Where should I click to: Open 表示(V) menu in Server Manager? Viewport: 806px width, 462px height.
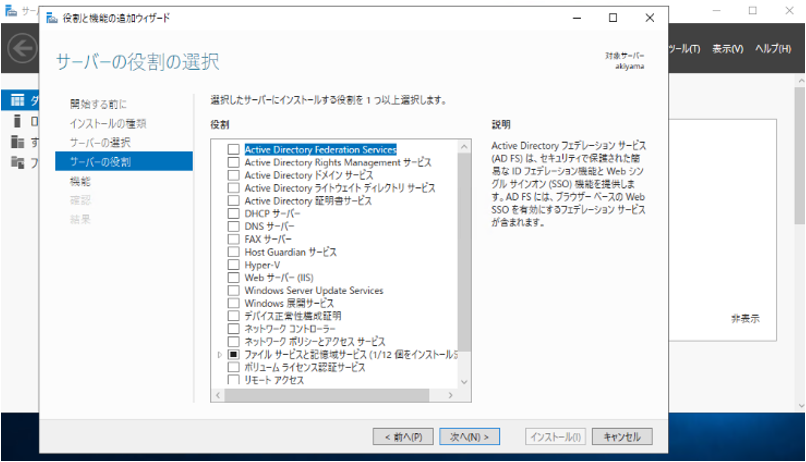point(727,49)
